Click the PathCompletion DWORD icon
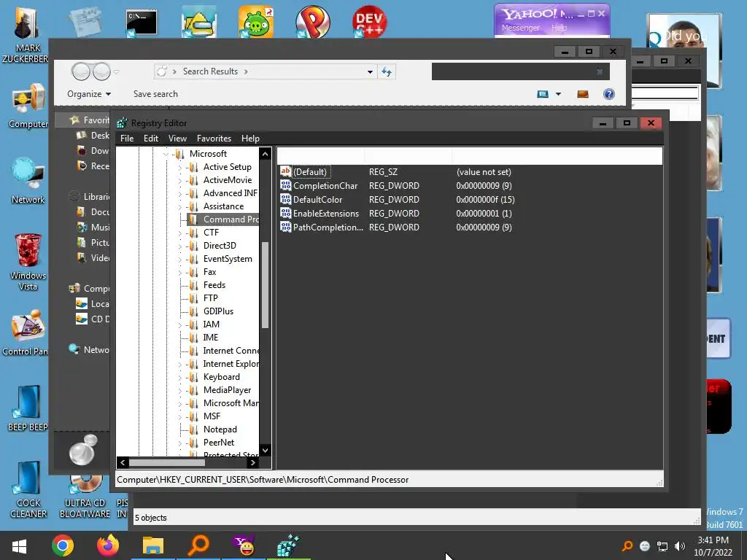Image resolution: width=747 pixels, height=560 pixels. [285, 227]
